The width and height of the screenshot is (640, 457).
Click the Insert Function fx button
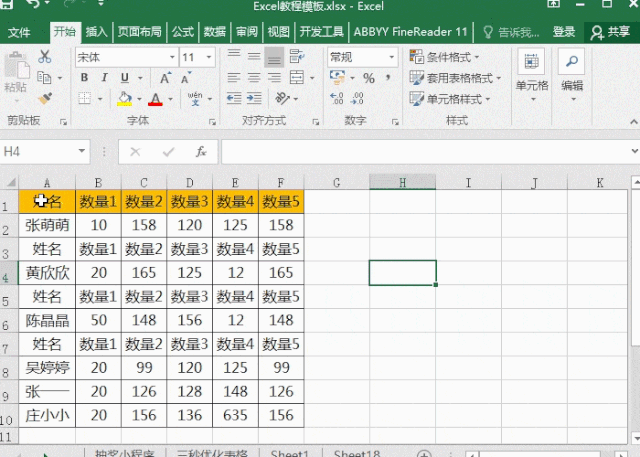click(200, 152)
